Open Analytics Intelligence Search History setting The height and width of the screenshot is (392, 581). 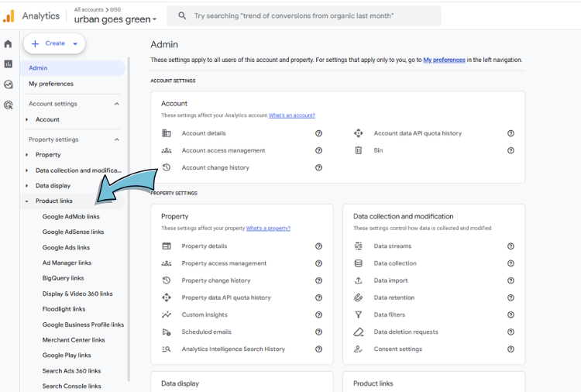click(x=233, y=349)
